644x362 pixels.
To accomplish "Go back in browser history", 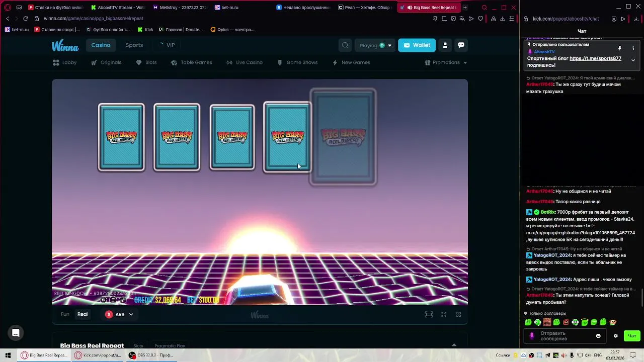I will click(x=8, y=19).
